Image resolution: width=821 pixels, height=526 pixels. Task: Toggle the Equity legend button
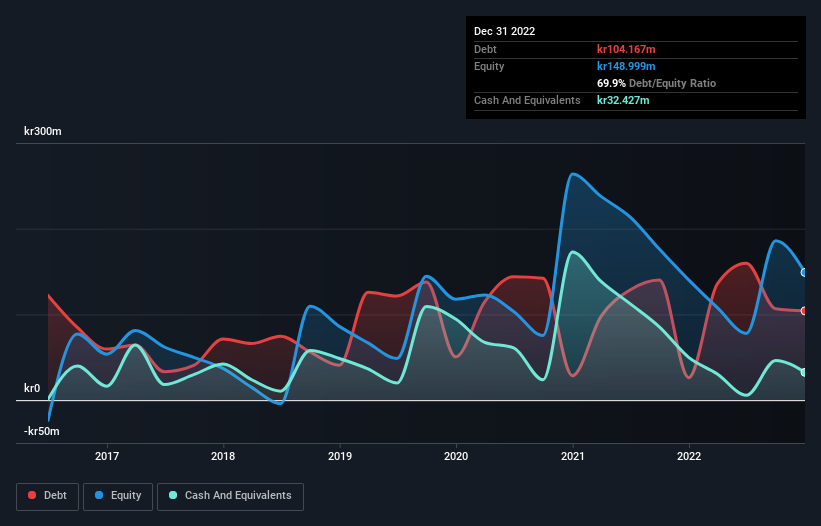coord(118,496)
